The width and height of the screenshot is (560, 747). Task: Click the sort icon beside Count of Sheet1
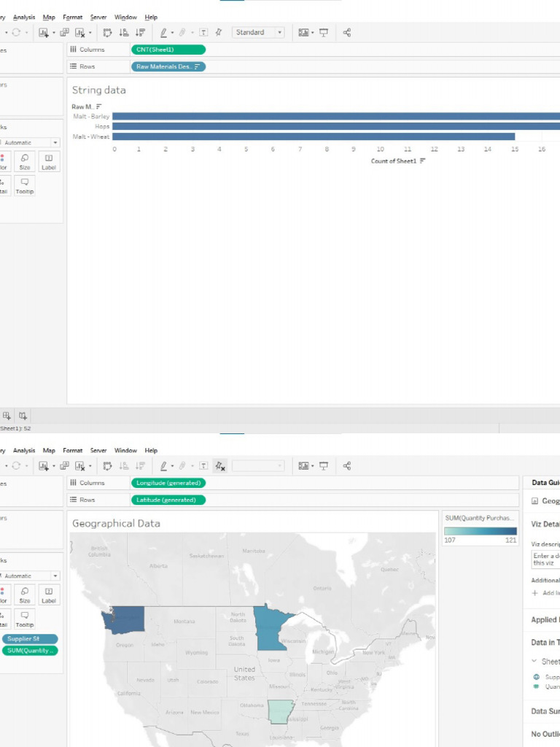point(422,161)
